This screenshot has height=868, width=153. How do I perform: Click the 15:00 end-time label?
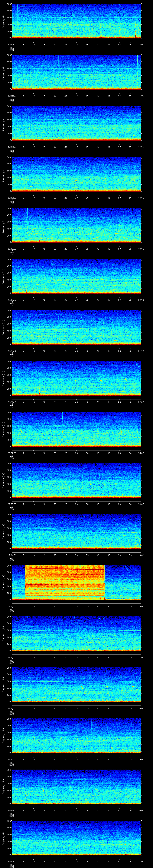[x=141, y=44]
